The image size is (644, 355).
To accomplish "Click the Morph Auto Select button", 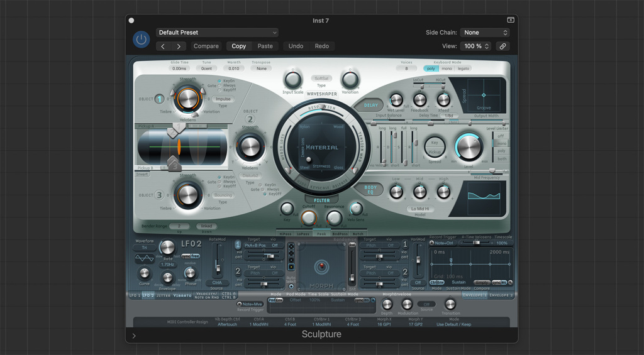I will [x=291, y=287].
